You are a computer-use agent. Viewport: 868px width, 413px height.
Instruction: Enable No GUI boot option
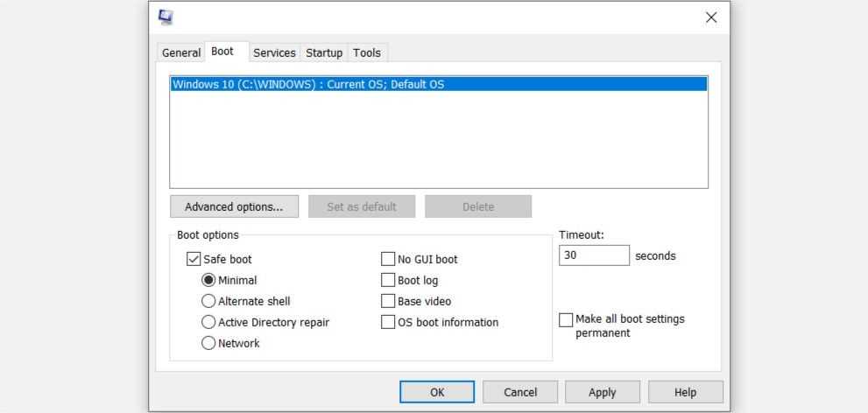pyautogui.click(x=388, y=259)
